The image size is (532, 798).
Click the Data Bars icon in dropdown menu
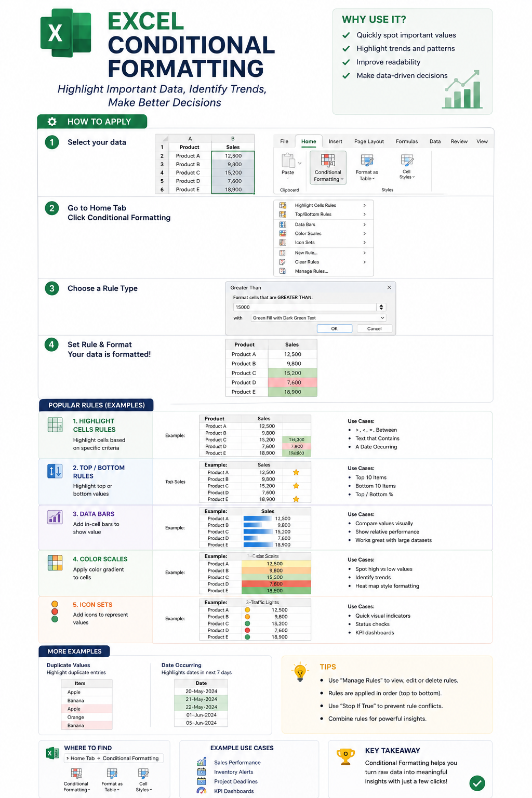tap(283, 224)
